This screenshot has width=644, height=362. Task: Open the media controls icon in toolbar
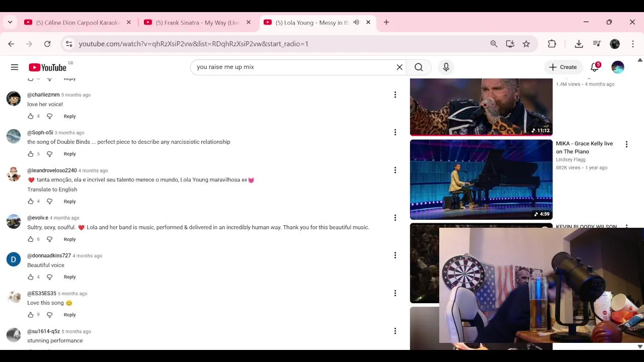(597, 44)
